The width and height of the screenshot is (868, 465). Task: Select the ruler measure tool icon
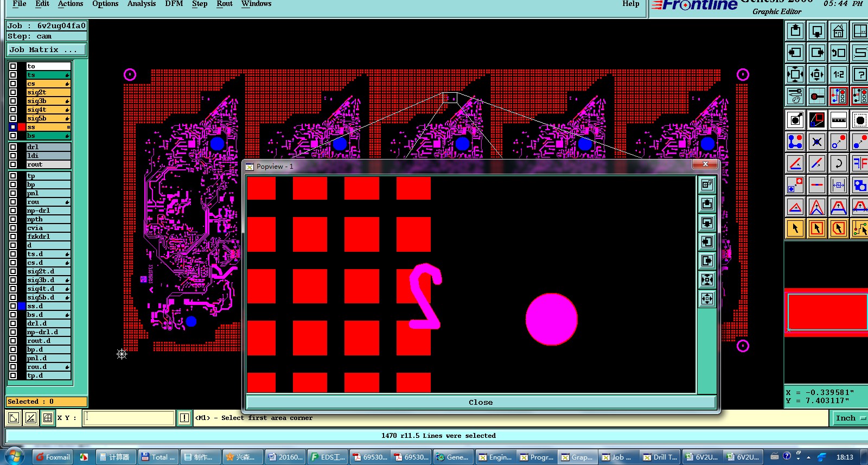point(839,119)
